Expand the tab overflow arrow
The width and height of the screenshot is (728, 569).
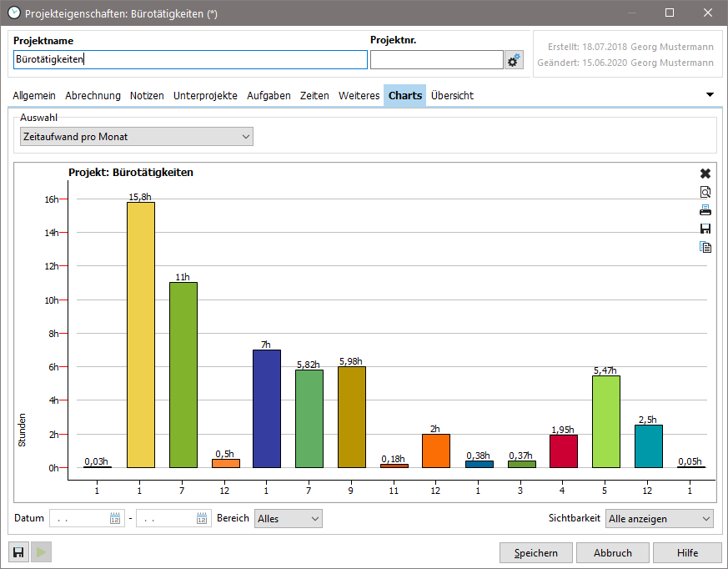(x=710, y=95)
